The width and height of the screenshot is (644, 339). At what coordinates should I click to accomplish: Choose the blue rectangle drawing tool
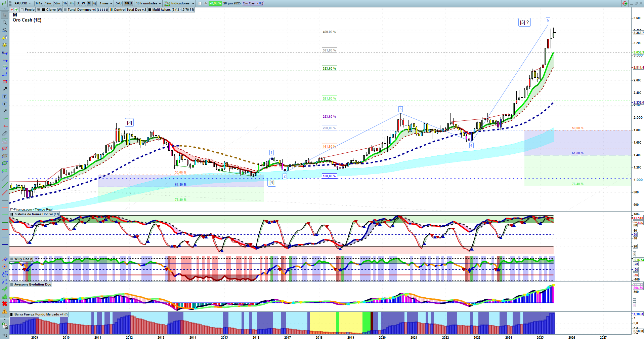[x=4, y=74]
